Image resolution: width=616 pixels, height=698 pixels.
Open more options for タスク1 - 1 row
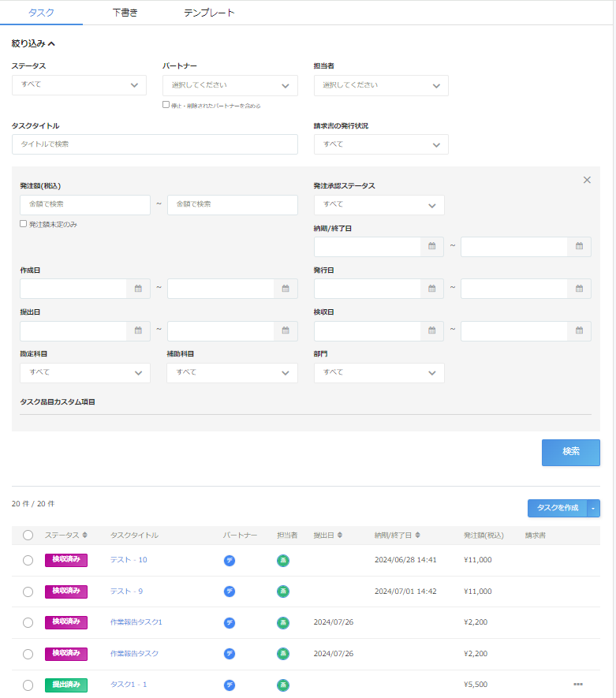pyautogui.click(x=577, y=685)
